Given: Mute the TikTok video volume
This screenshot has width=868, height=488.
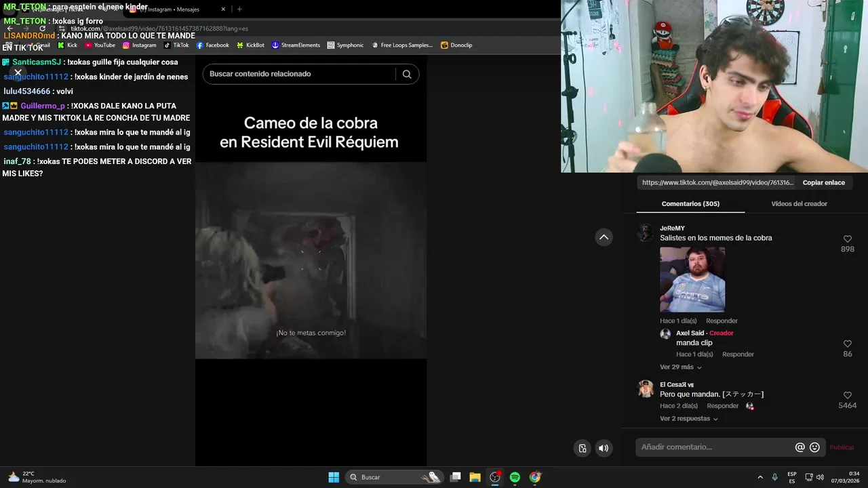Looking at the screenshot, I should (x=603, y=448).
